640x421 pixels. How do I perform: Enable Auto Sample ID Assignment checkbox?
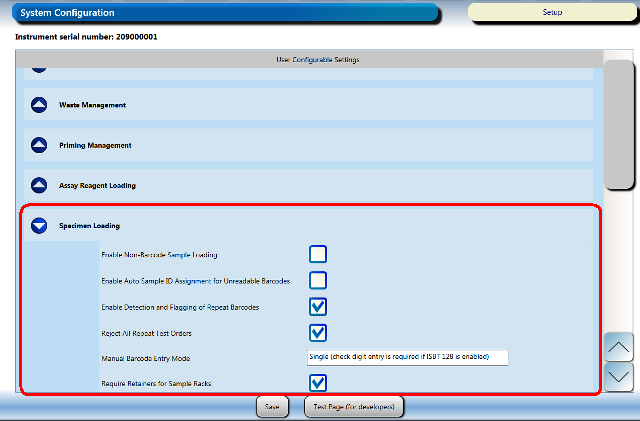pos(318,280)
